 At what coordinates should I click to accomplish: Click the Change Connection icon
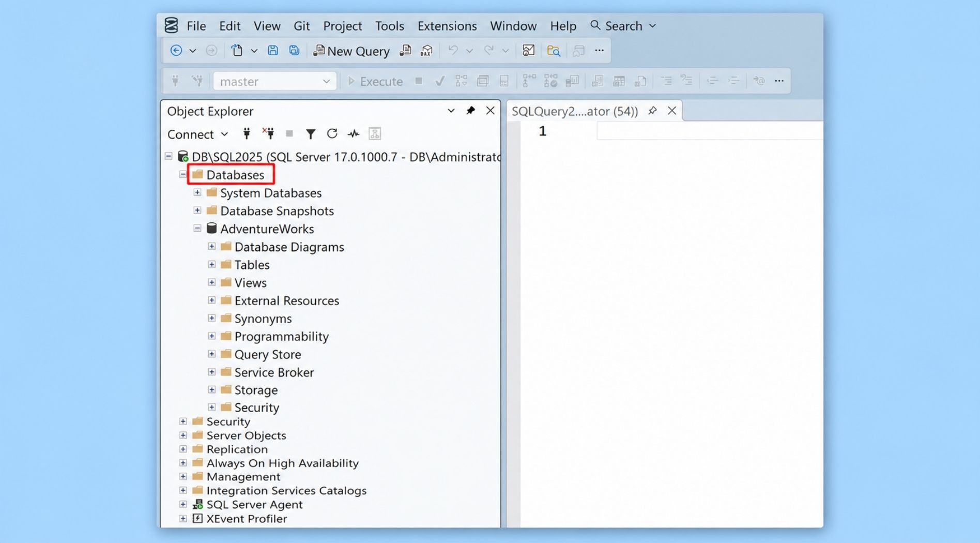coord(197,81)
